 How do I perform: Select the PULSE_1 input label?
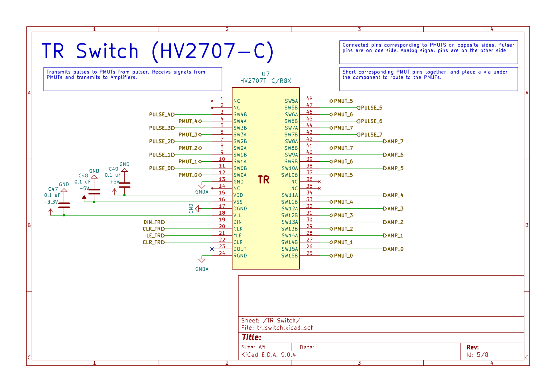(162, 155)
